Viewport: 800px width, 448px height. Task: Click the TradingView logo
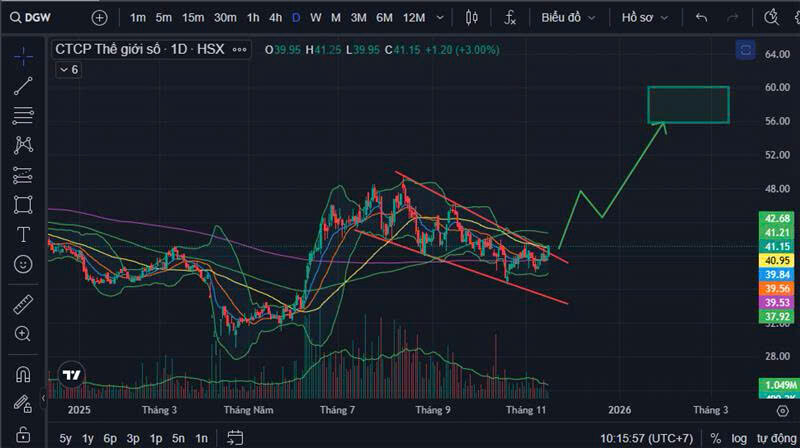[71, 375]
